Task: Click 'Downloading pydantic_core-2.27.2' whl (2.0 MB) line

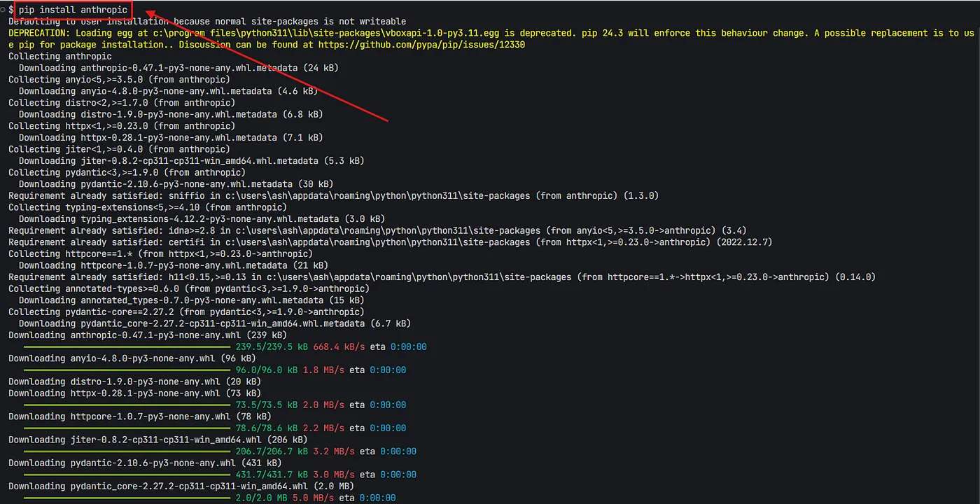Action: 181,486
